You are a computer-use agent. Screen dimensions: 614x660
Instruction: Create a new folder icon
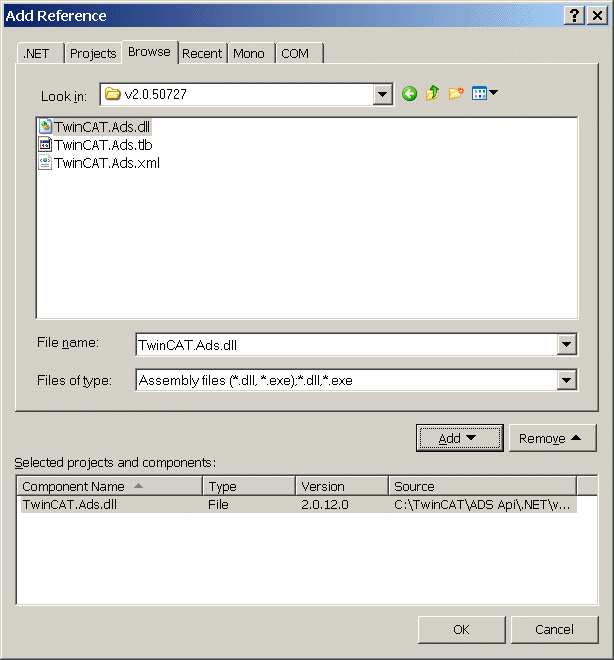(456, 93)
